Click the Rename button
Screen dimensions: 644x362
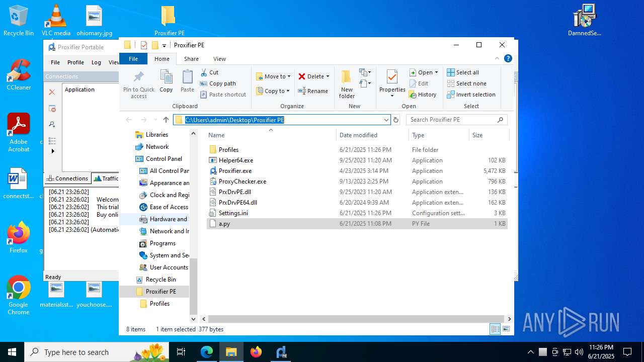pos(313,91)
